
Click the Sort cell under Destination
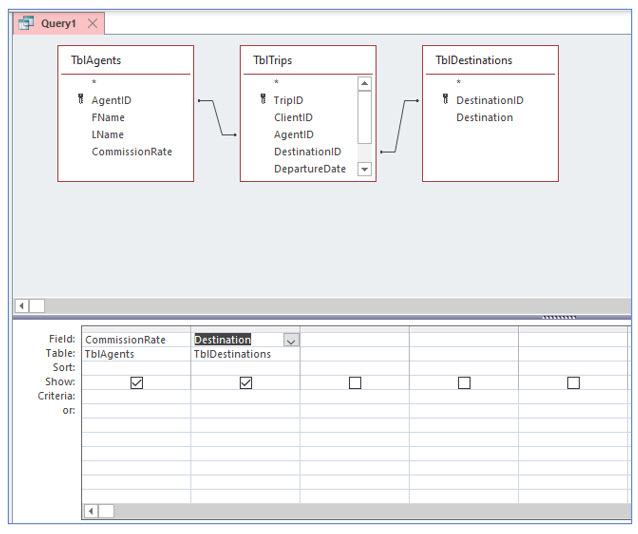pos(245,368)
